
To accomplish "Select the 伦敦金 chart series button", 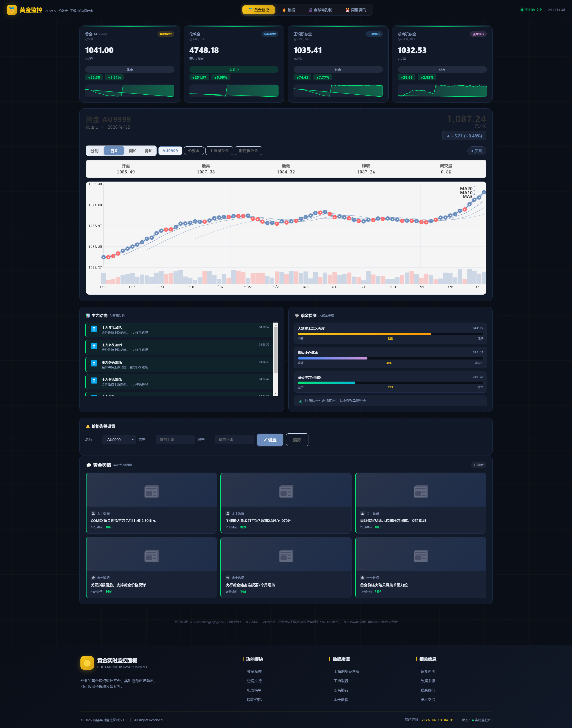I will tap(194, 151).
